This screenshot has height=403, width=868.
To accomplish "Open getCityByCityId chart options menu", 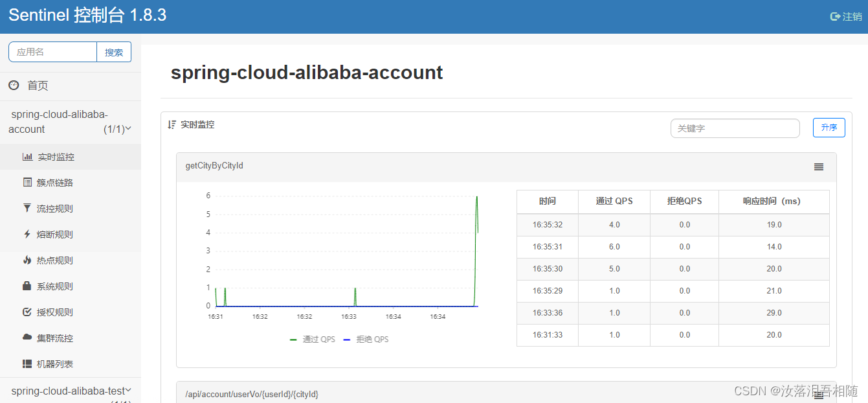I will click(x=818, y=167).
